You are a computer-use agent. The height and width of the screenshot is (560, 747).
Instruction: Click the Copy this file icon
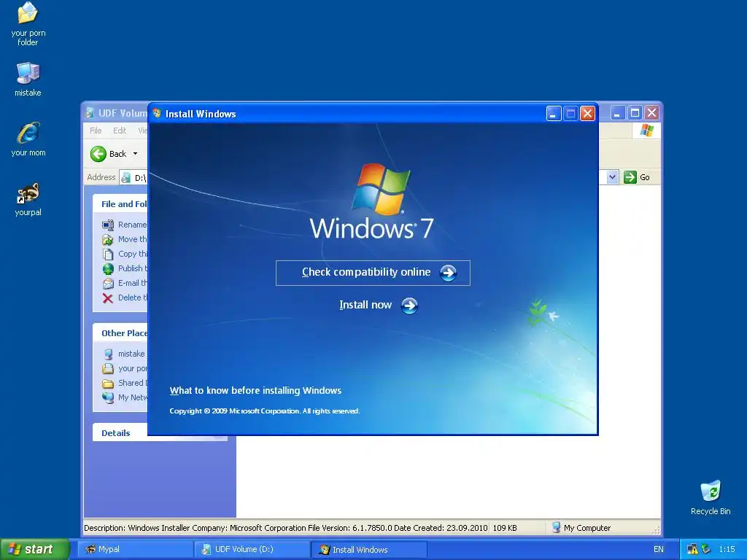pyautogui.click(x=108, y=254)
